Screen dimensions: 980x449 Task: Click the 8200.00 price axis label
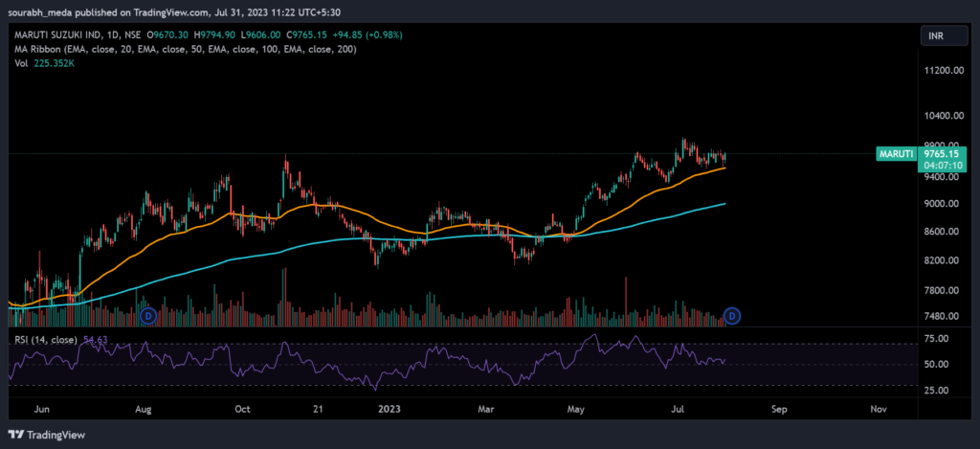click(941, 260)
